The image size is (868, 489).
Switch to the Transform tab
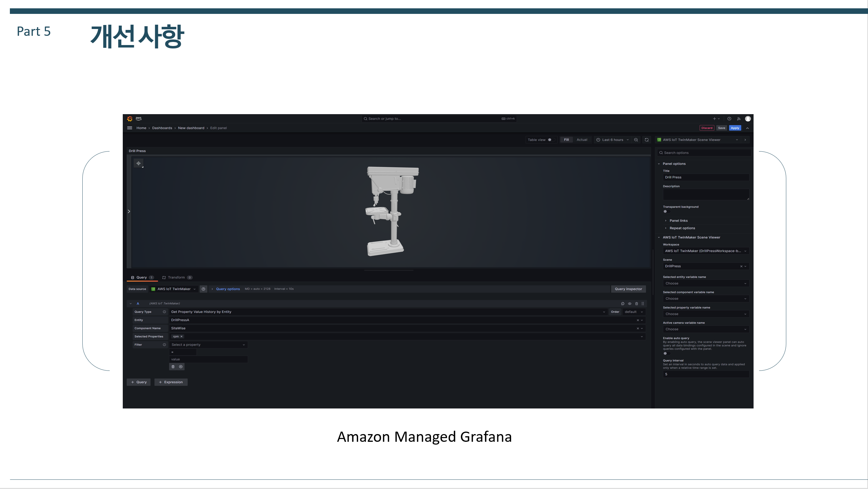pyautogui.click(x=177, y=278)
